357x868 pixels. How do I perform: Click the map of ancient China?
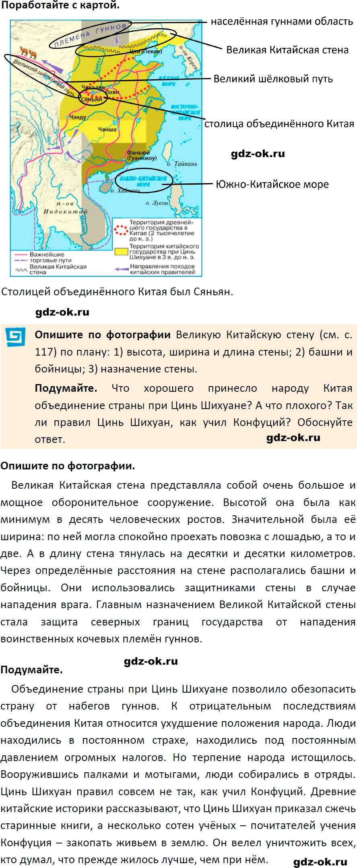point(106,148)
